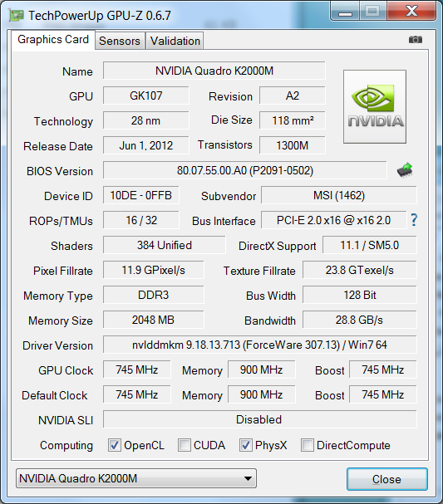Toggle the PhysX checkbox

point(245,445)
